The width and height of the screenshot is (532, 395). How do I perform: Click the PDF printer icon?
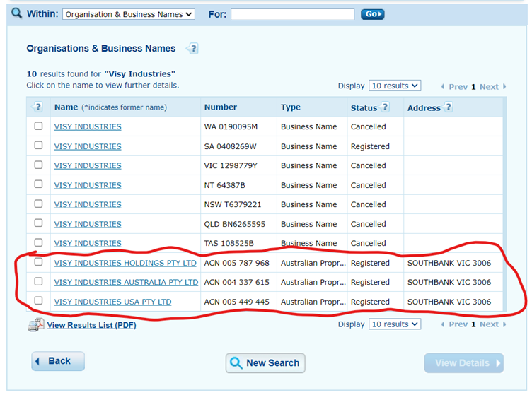(36, 325)
